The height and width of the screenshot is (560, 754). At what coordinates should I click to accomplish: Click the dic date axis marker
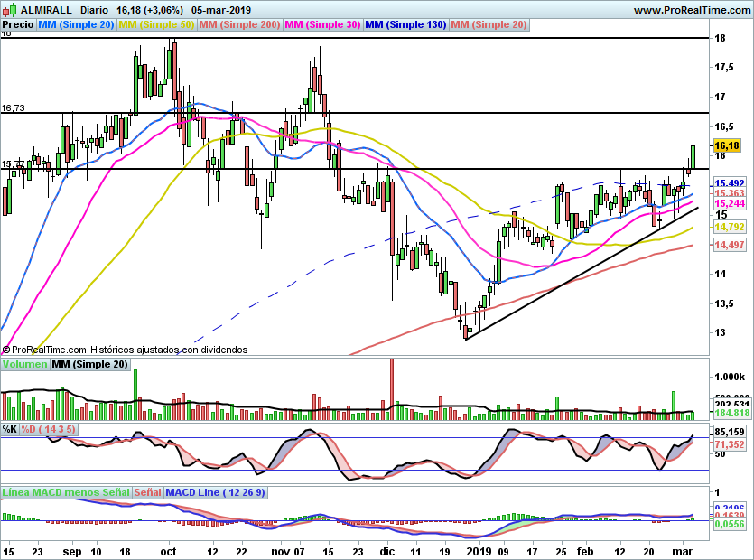387,552
